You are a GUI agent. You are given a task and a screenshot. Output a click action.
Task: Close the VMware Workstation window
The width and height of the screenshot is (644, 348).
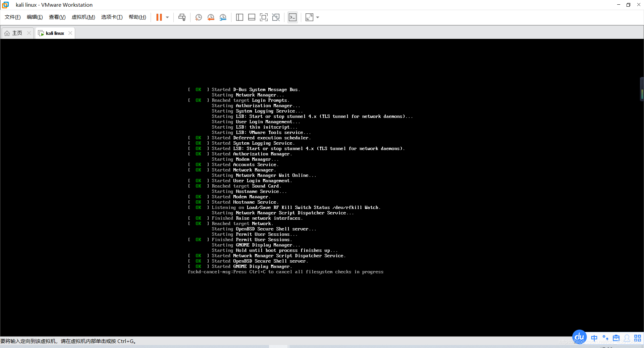pos(638,5)
